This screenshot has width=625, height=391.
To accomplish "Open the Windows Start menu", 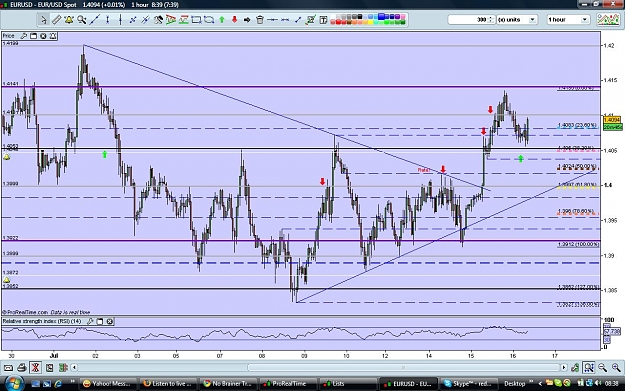I will pos(14,383).
